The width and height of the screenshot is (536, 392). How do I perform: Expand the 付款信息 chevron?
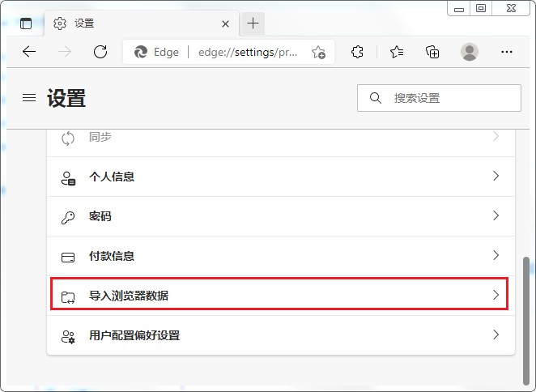(x=496, y=255)
